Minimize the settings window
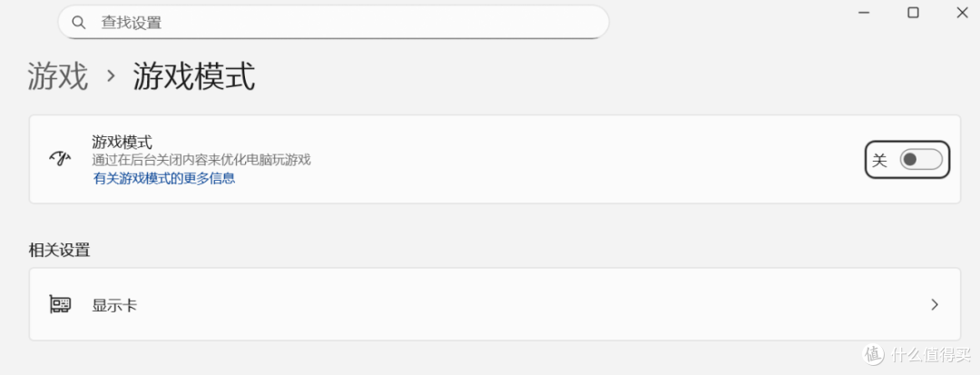The image size is (980, 375). [865, 13]
